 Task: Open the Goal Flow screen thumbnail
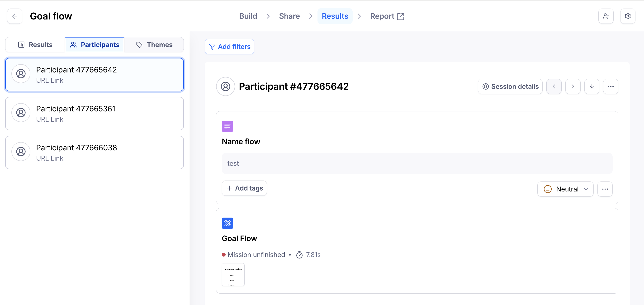pyautogui.click(x=233, y=274)
